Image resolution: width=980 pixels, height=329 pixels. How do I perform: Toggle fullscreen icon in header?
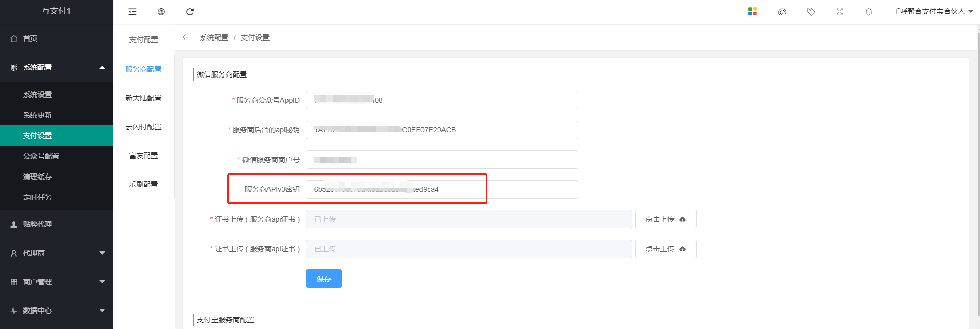(x=840, y=12)
